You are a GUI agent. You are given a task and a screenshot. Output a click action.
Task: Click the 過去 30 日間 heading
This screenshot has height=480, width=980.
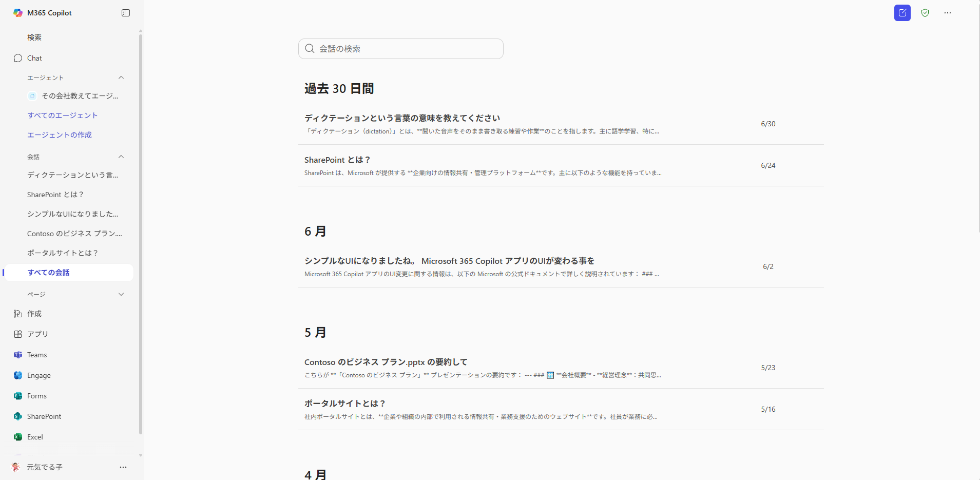339,88
